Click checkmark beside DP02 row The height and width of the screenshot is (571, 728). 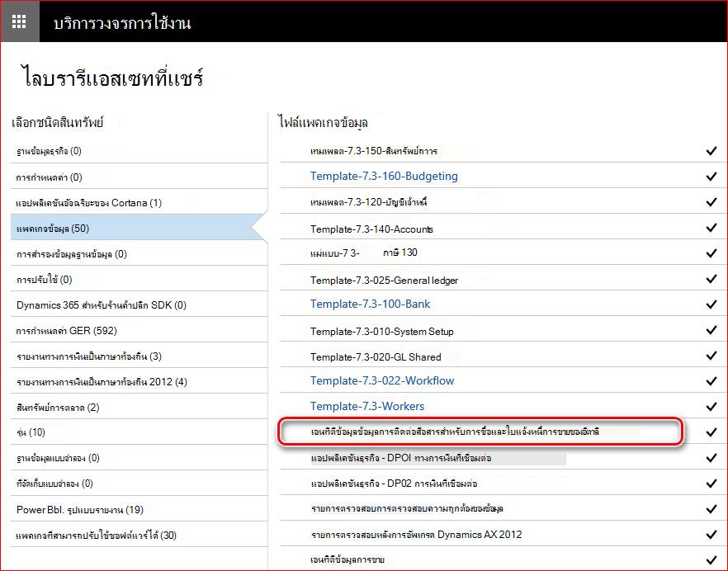click(x=711, y=484)
